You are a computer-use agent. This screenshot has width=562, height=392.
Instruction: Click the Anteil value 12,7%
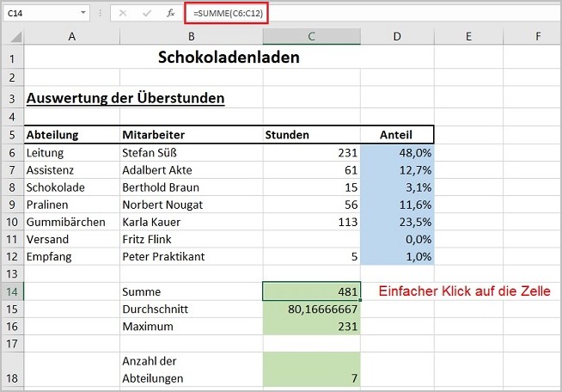[397, 170]
